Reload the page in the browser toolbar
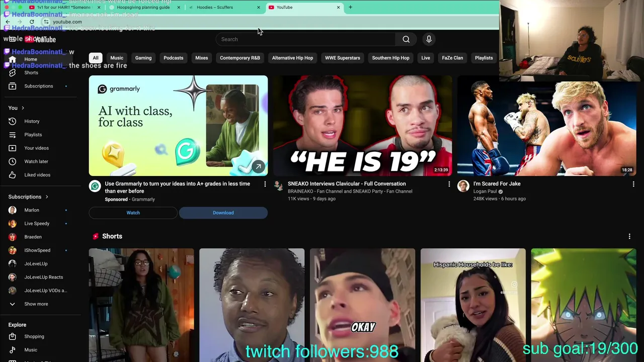This screenshot has width=644, height=362. point(32,22)
